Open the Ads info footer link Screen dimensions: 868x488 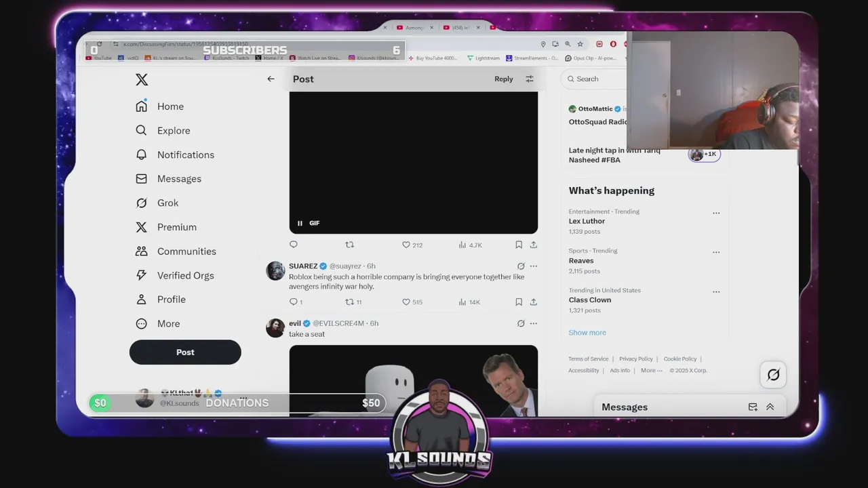[620, 371]
